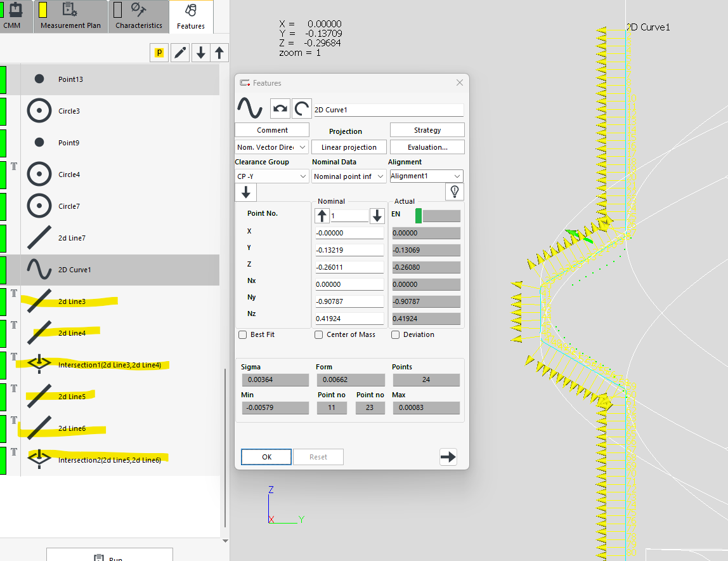
Task: Toggle the Center of Mass checkbox
Action: click(319, 334)
